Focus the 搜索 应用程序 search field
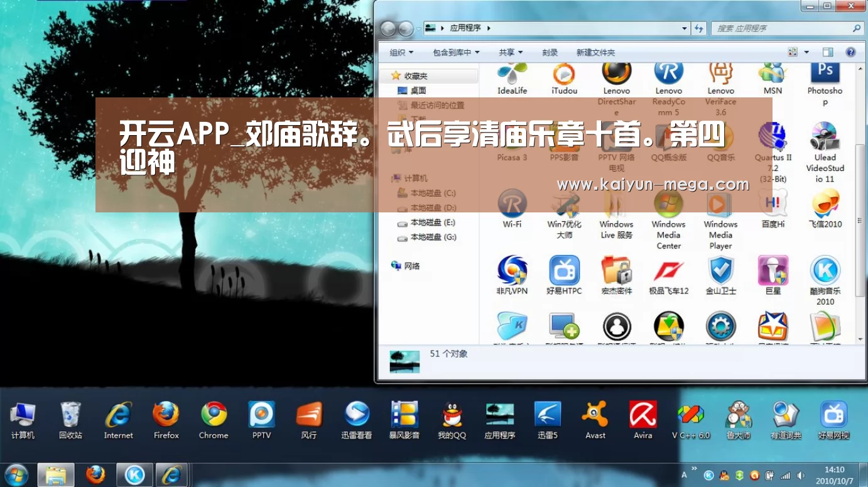 pos(788,28)
